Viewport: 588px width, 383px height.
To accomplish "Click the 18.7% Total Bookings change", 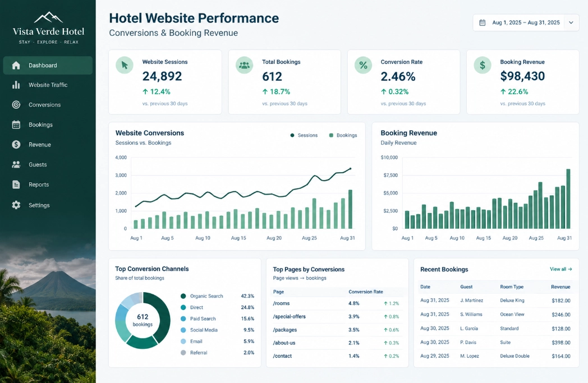I will [276, 91].
